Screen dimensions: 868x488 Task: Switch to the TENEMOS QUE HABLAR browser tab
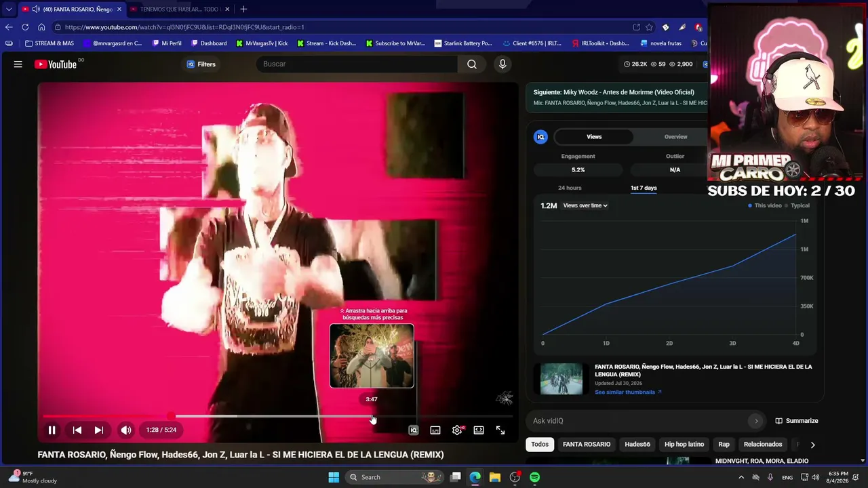tap(180, 9)
